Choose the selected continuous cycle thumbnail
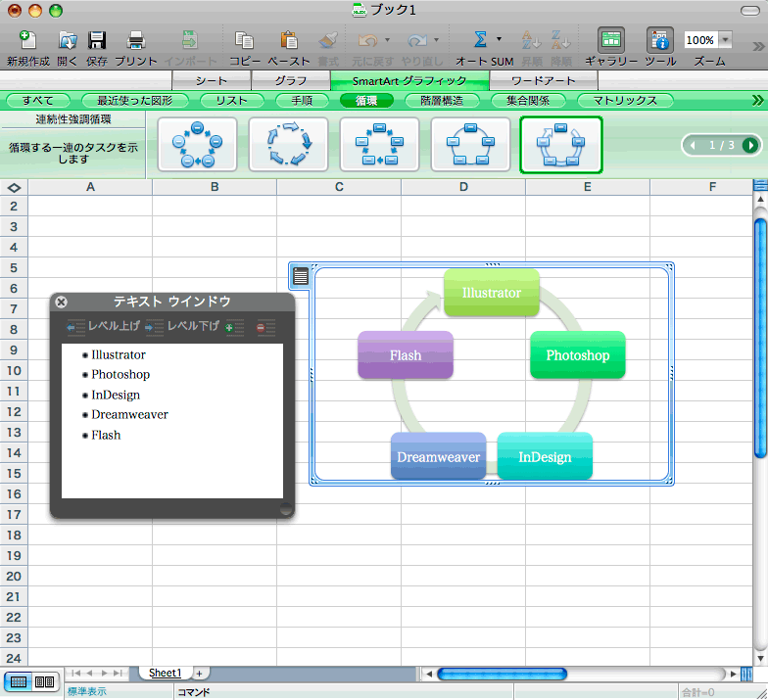The height and width of the screenshot is (700, 768). [560, 145]
